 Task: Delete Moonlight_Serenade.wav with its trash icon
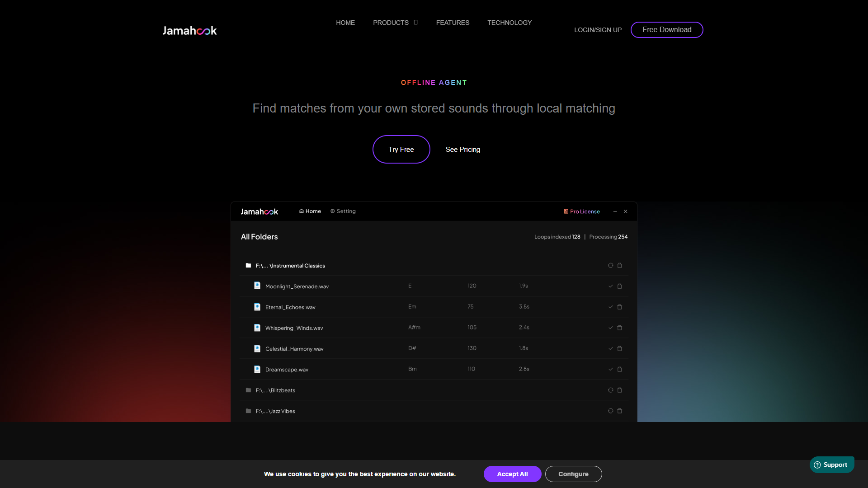coord(620,286)
